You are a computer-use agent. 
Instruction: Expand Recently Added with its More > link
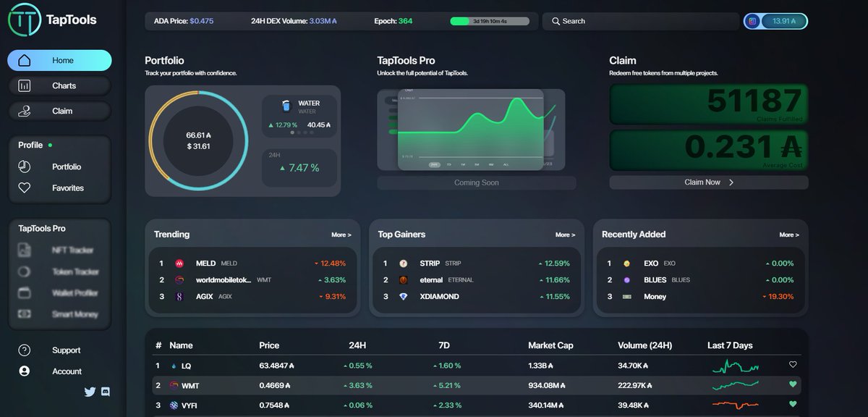click(789, 235)
